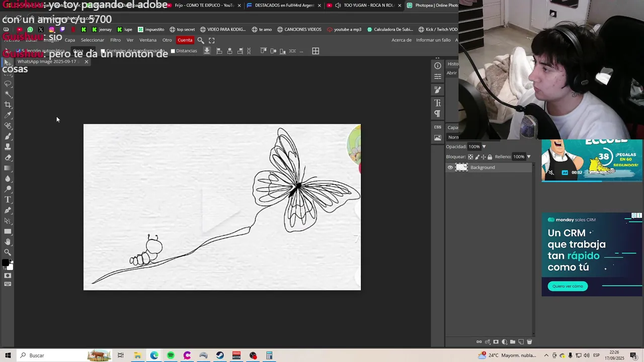Expand the Opacidad slider arrow
The width and height of the screenshot is (644, 362).
click(484, 147)
